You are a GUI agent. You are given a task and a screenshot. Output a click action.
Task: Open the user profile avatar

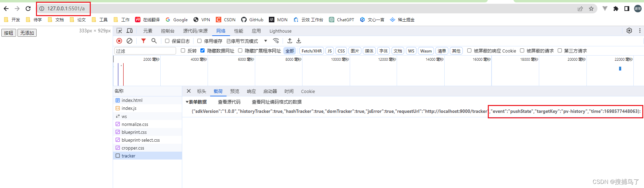click(638, 9)
